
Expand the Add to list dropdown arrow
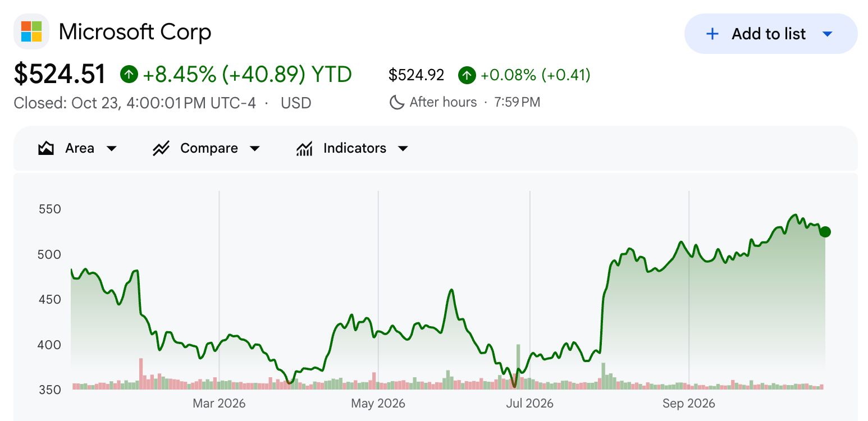826,34
